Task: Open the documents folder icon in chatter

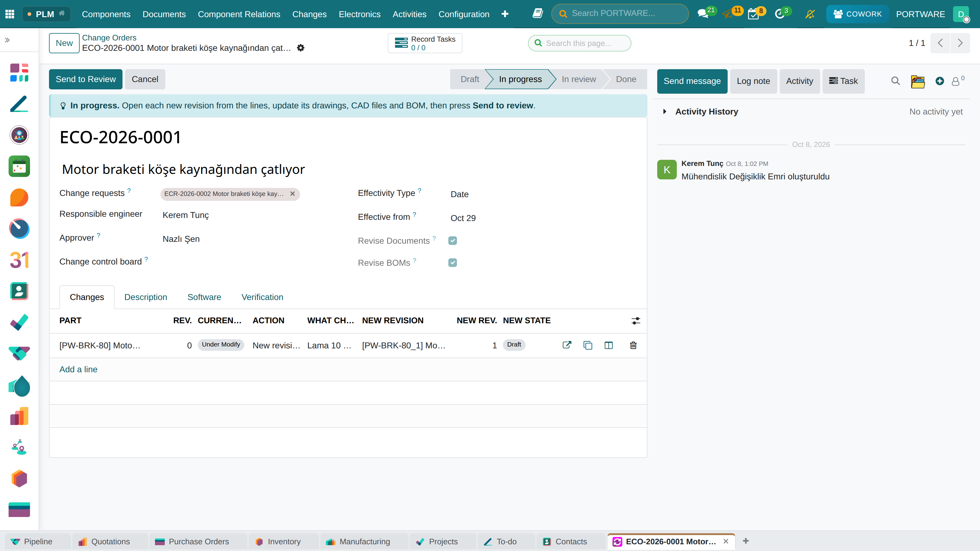Action: coord(918,81)
